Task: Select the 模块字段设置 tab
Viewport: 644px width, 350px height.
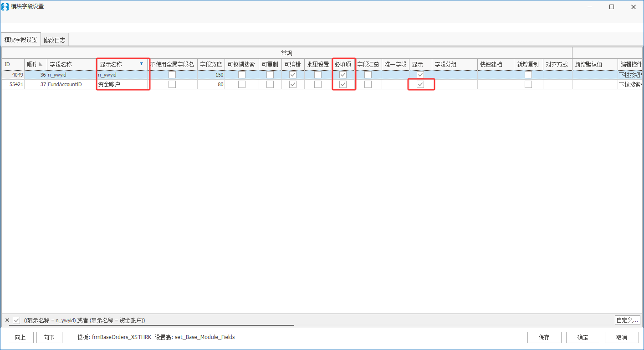Action: 20,40
